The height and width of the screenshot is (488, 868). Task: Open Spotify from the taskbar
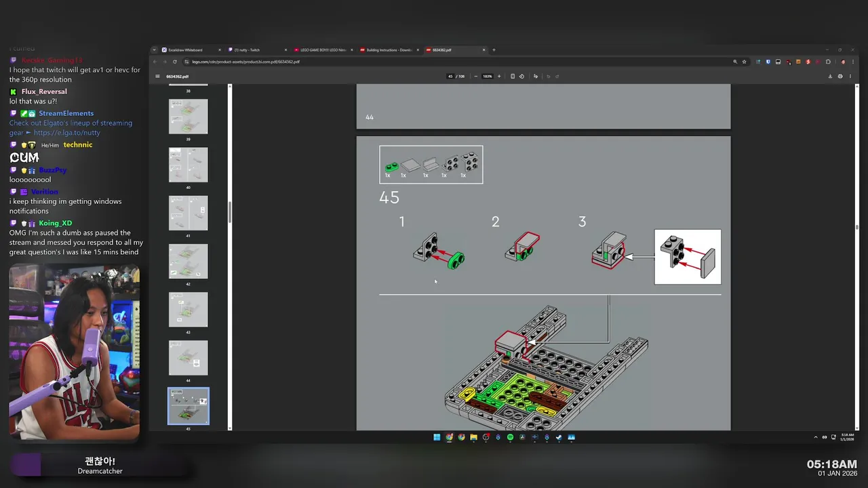tap(510, 437)
